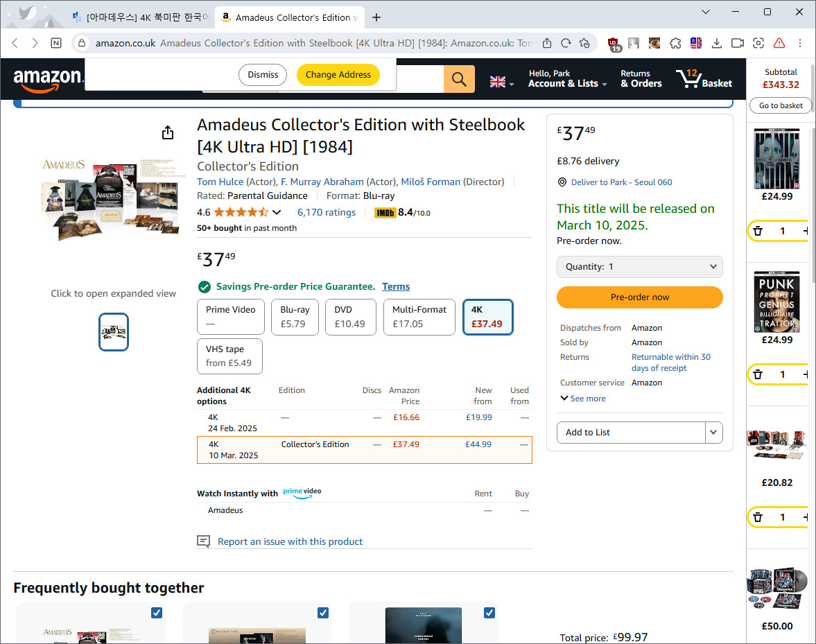Click the Dismiss button
The height and width of the screenshot is (644, 816).
[263, 75]
